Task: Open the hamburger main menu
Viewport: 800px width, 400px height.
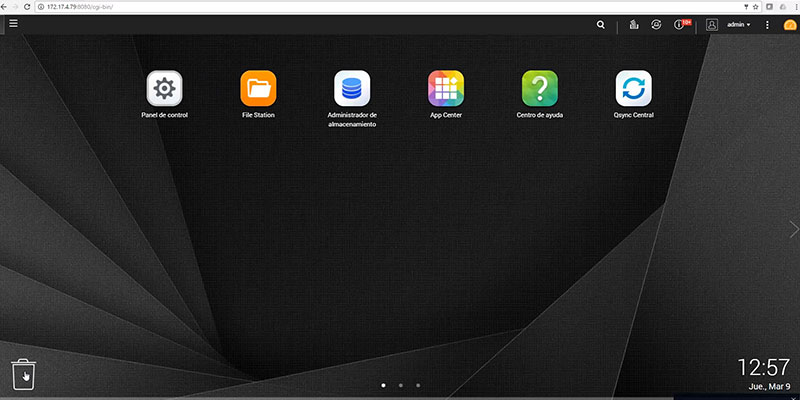Action: 13,23
